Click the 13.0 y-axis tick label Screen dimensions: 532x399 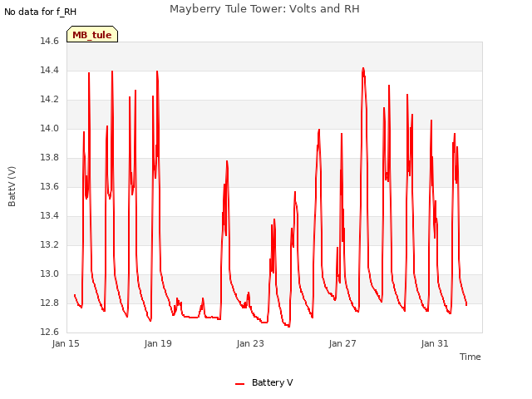pyautogui.click(x=50, y=274)
